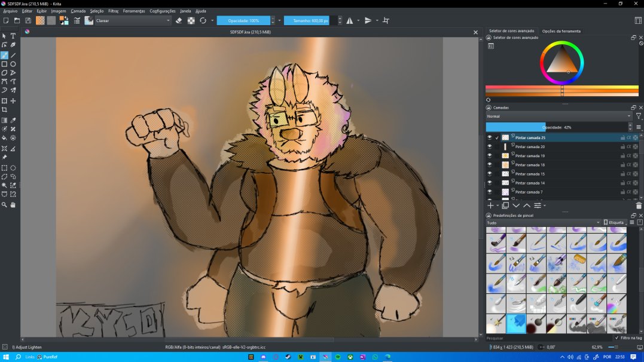The image size is (644, 362).
Task: Open the layer blending mode Normal dropdown
Action: pos(558,116)
